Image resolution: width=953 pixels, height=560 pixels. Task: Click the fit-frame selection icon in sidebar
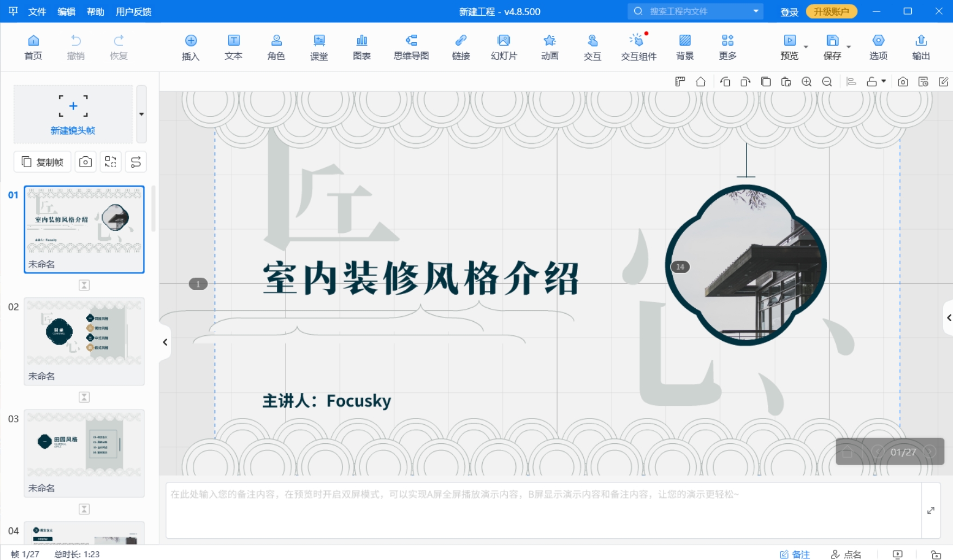(x=111, y=162)
